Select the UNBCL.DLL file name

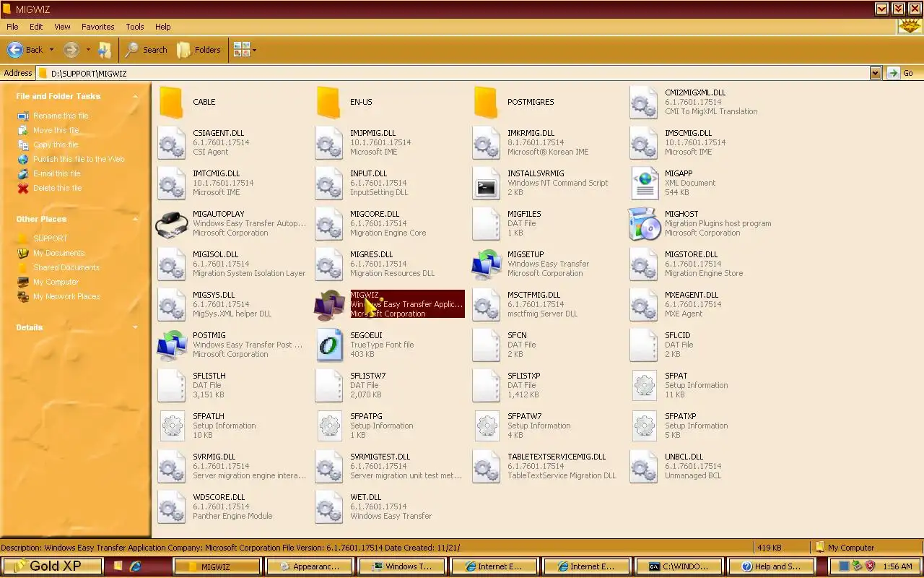pos(684,457)
